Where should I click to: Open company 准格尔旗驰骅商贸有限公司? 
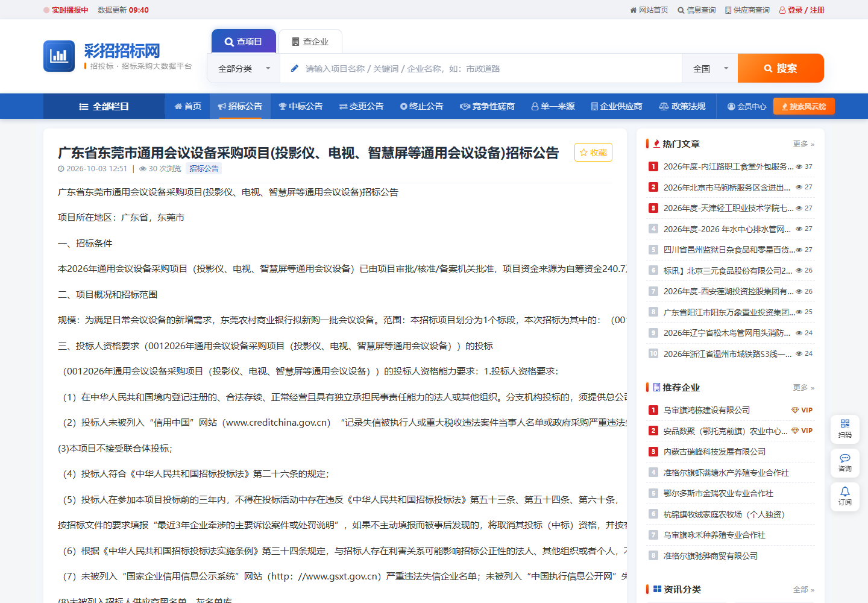click(711, 556)
